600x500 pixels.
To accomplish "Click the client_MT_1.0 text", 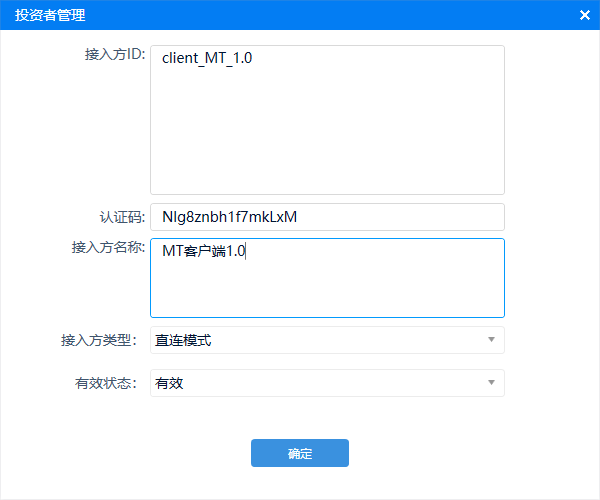I will (x=207, y=59).
